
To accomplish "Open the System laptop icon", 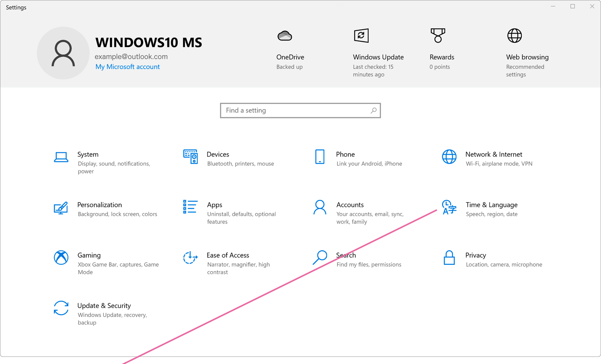I will [61, 157].
